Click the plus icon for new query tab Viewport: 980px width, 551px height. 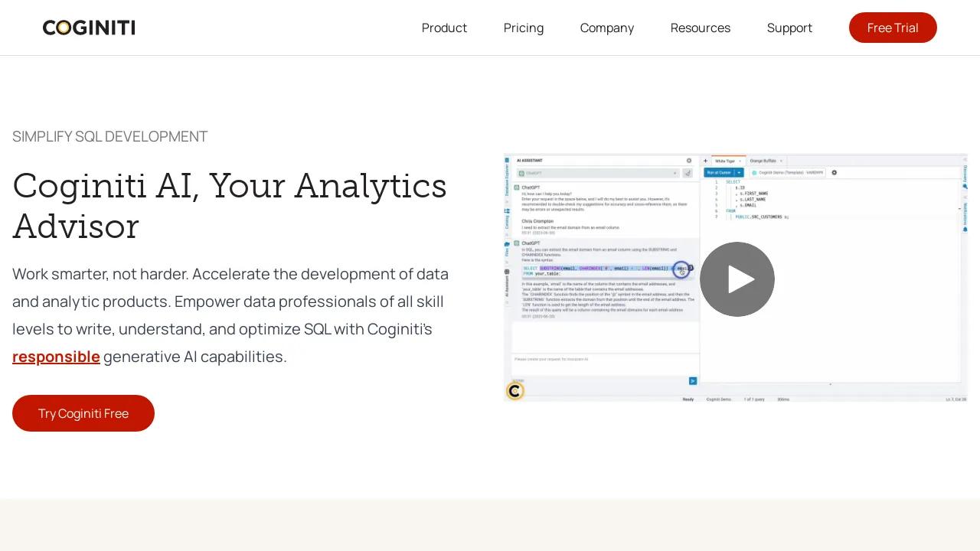(706, 161)
